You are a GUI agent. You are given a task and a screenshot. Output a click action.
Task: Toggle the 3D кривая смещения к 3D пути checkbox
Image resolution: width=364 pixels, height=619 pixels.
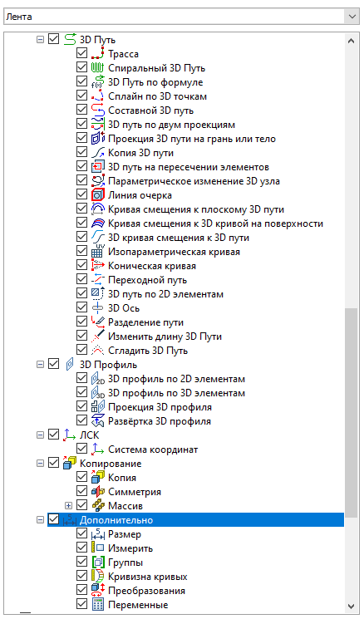point(81,238)
